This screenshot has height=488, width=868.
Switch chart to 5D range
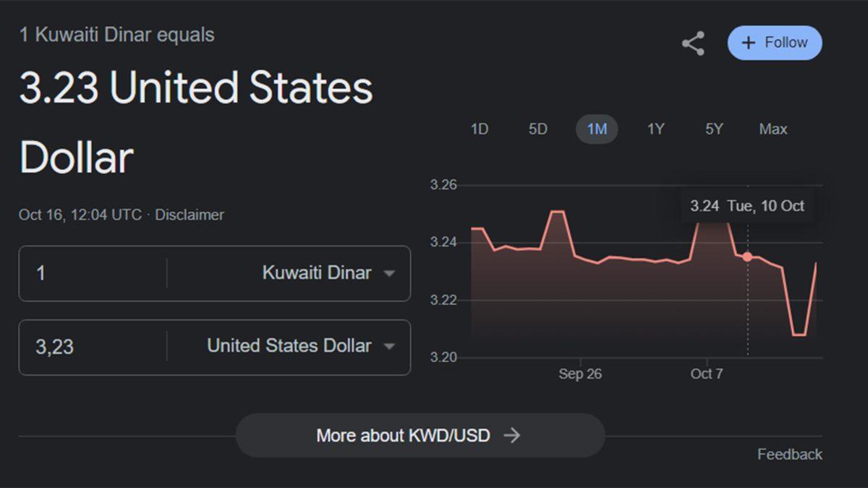click(x=537, y=129)
